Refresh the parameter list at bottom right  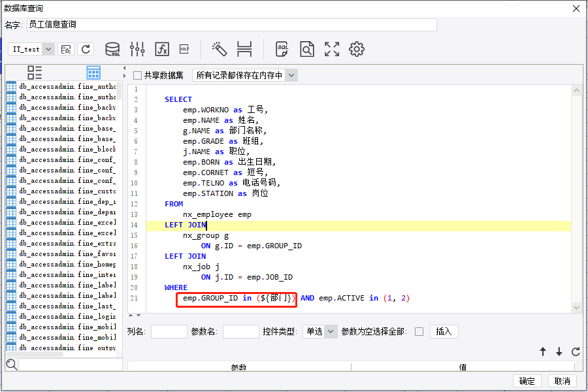(576, 351)
